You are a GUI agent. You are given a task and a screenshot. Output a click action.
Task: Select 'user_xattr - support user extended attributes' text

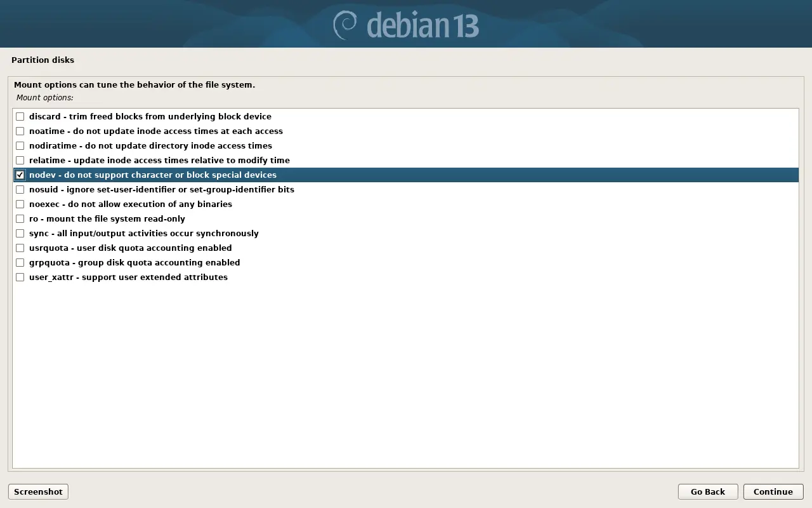tap(128, 277)
